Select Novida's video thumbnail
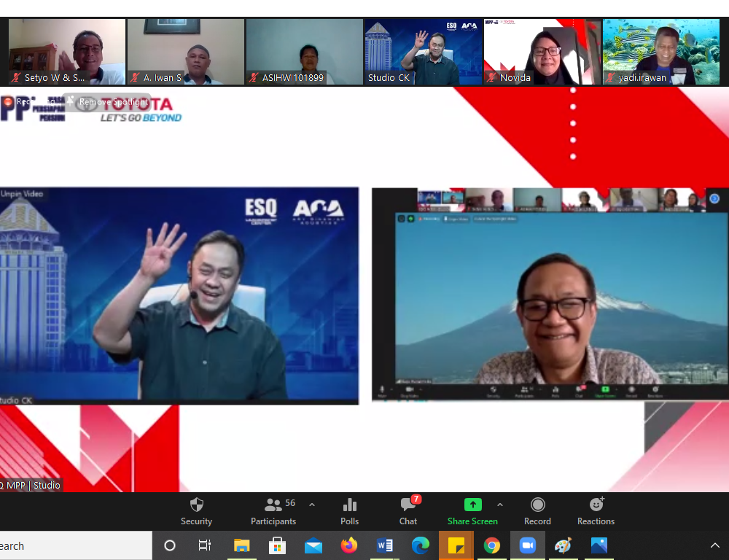The width and height of the screenshot is (729, 560). pyautogui.click(x=542, y=52)
